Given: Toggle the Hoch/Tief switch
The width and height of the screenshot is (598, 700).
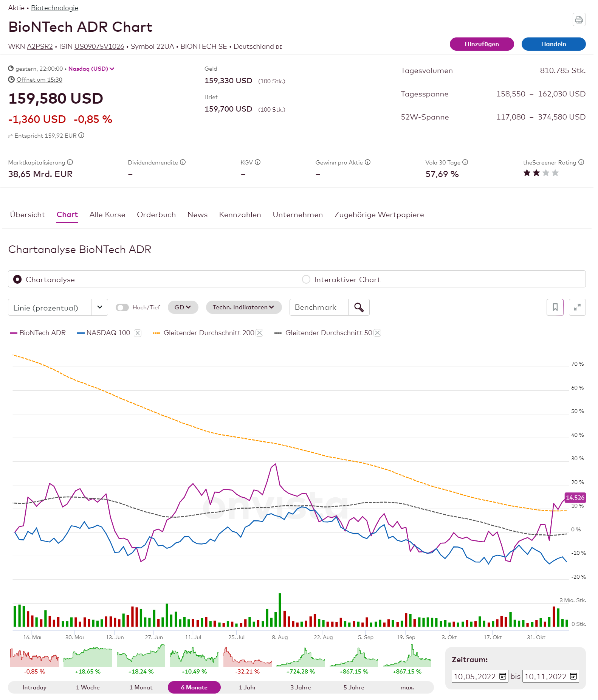Looking at the screenshot, I should click(122, 307).
